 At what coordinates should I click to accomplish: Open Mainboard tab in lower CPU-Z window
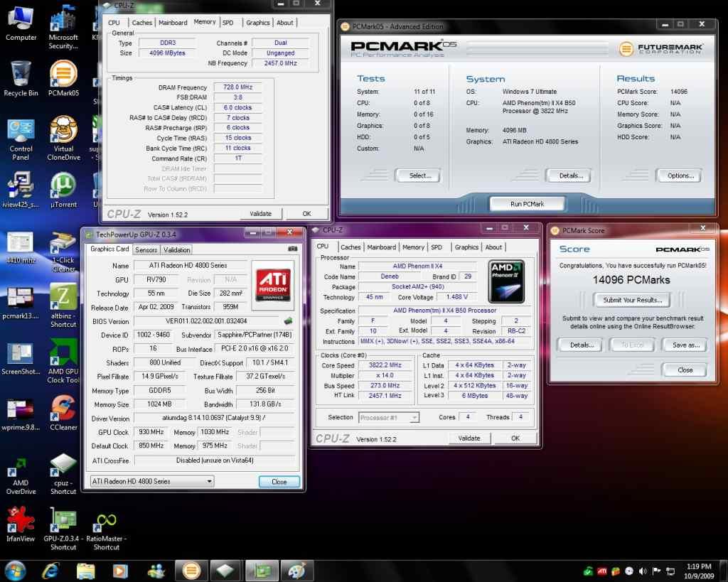(381, 247)
